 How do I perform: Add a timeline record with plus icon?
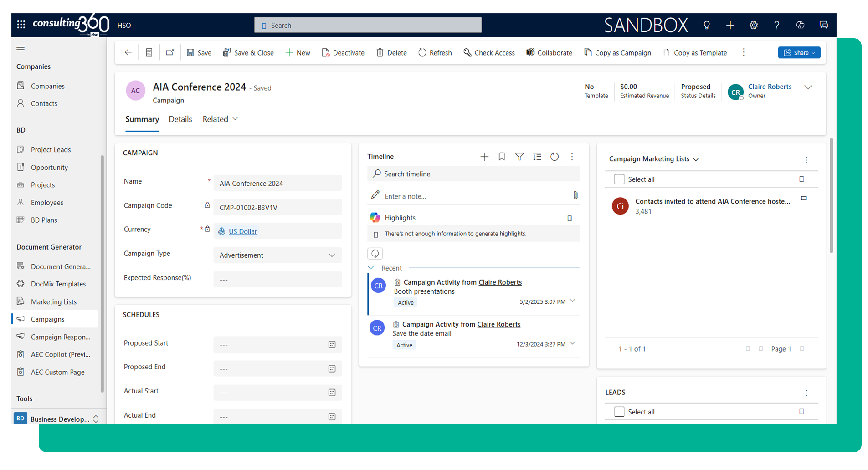tap(484, 157)
